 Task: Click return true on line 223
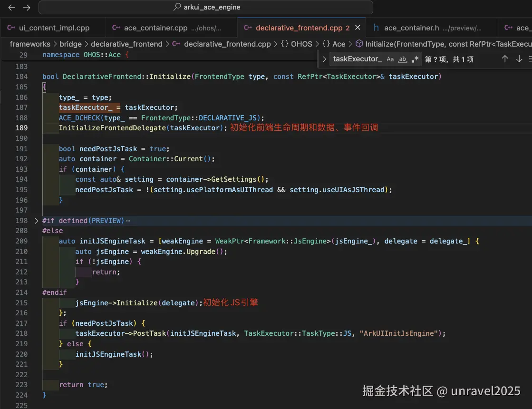point(83,385)
